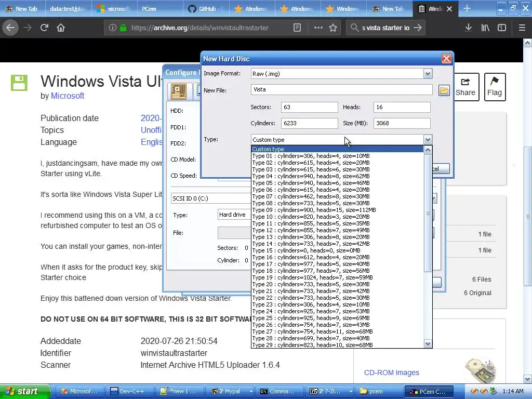Open the 7-Zip taskbar group

pos(330,392)
